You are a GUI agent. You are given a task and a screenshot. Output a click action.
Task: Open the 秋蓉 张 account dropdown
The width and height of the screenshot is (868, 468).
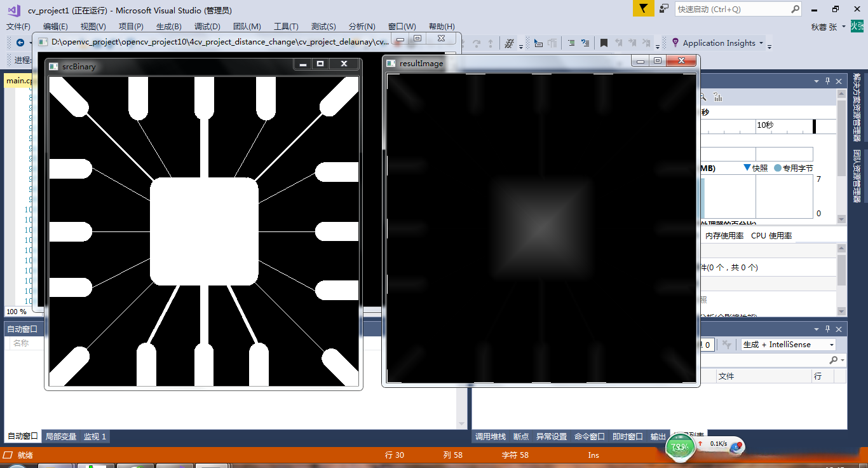click(x=843, y=27)
